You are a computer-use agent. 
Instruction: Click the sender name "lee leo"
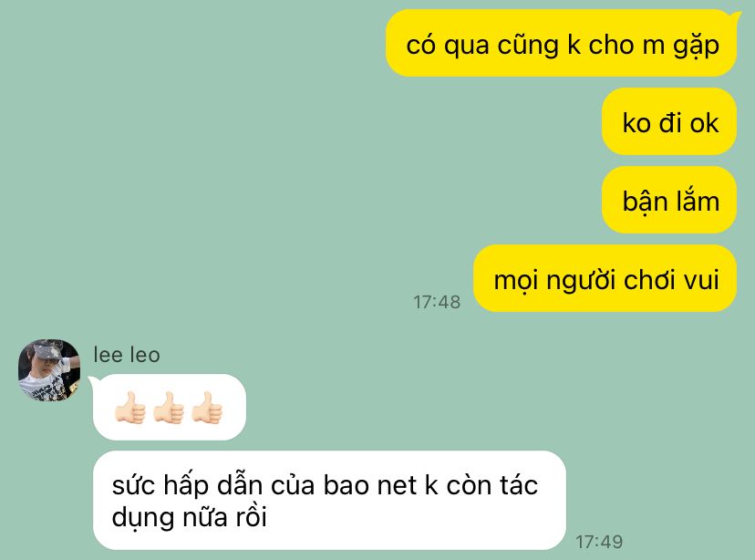(x=127, y=355)
